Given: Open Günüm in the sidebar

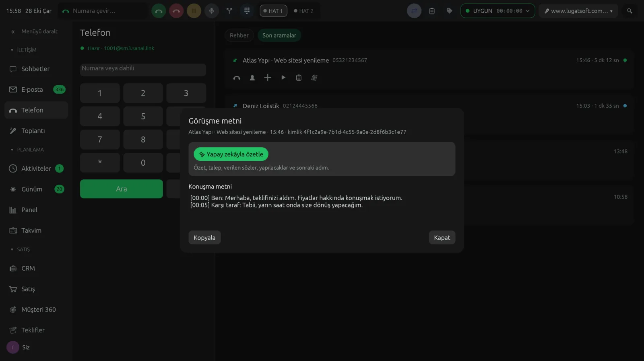Looking at the screenshot, I should tap(36, 189).
